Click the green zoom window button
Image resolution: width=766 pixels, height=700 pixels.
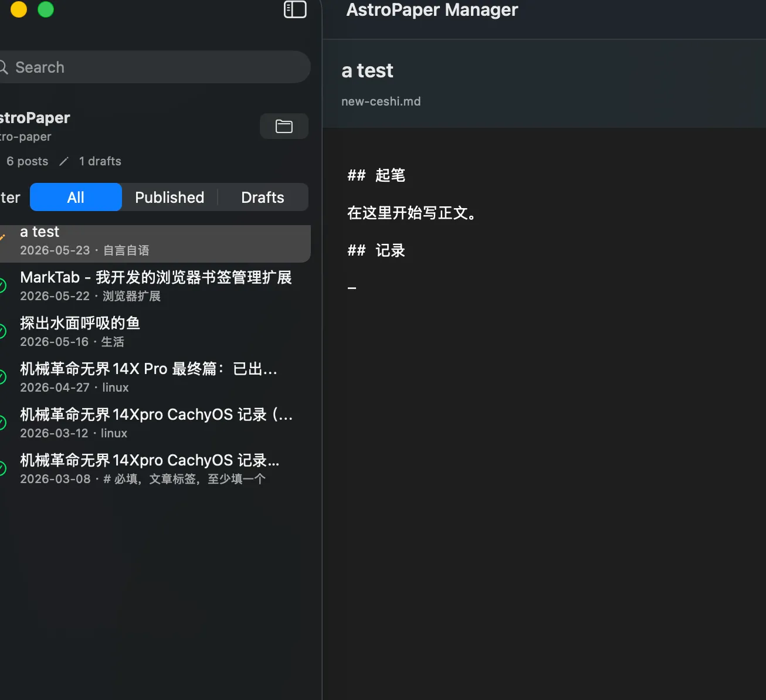click(46, 9)
